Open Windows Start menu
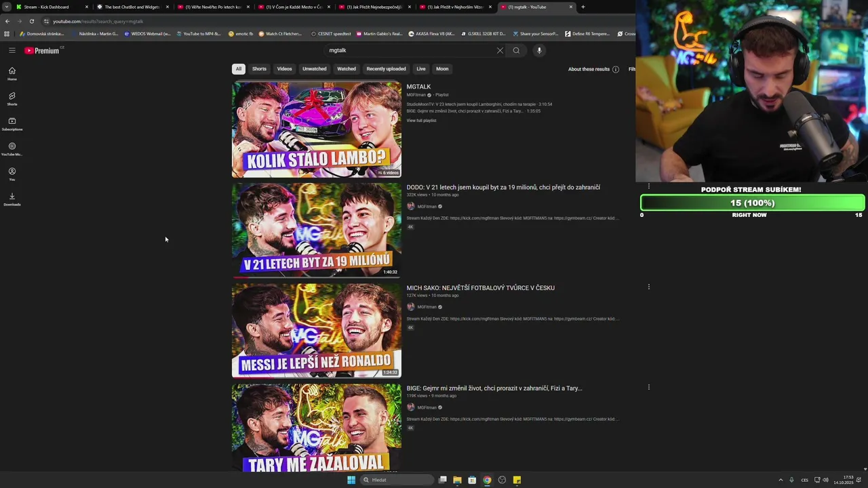Viewport: 868px width, 488px height. (x=351, y=480)
